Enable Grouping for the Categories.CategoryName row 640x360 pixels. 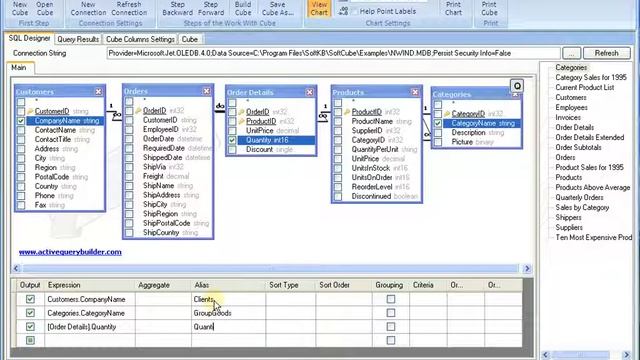click(391, 313)
